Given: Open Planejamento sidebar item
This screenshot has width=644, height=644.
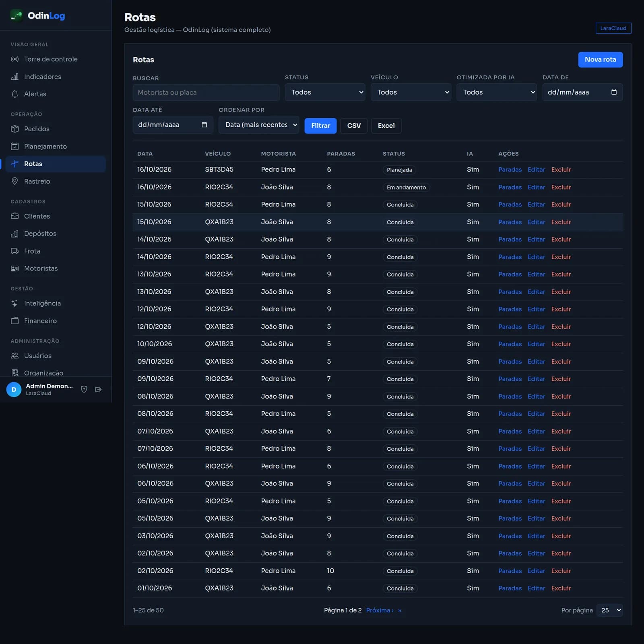Looking at the screenshot, I should point(56,146).
